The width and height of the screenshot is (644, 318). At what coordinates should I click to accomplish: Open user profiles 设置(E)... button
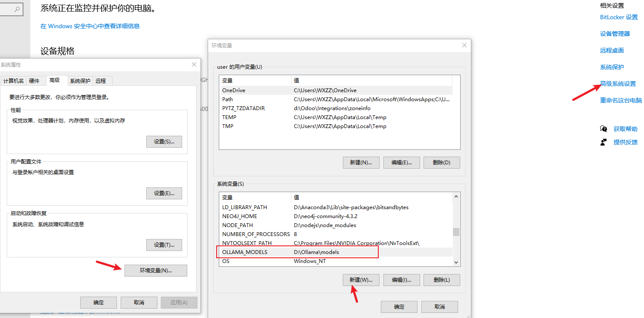click(164, 193)
